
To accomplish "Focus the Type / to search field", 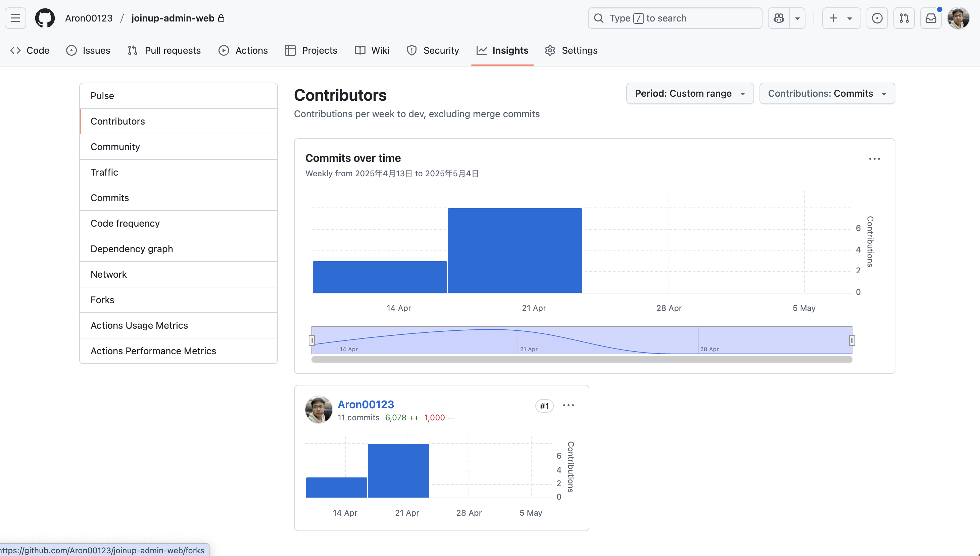I will pos(675,18).
